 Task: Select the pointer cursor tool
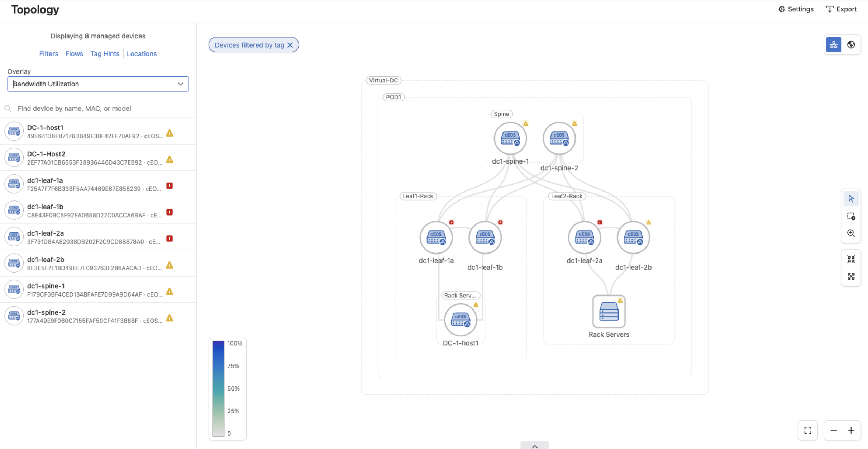[x=851, y=199]
